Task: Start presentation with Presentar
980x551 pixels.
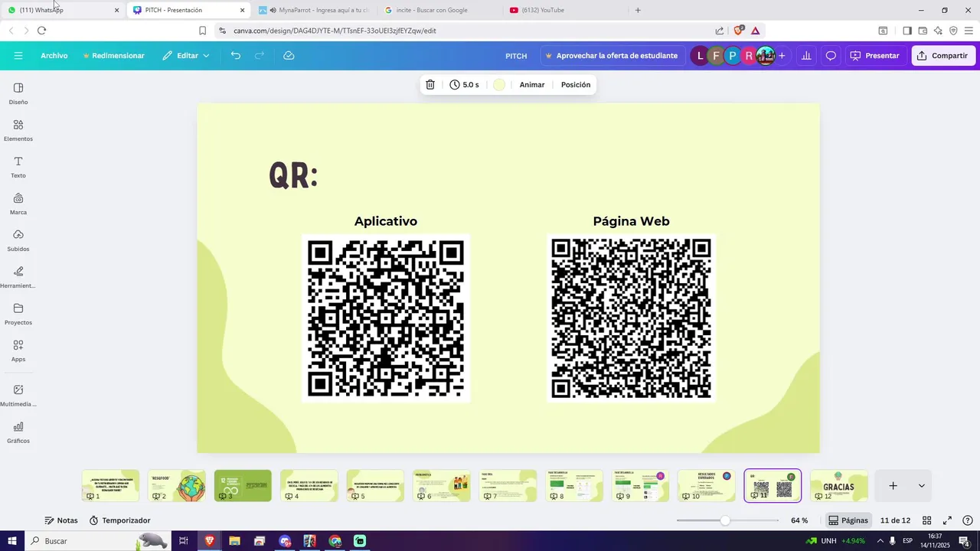Action: 875,56
